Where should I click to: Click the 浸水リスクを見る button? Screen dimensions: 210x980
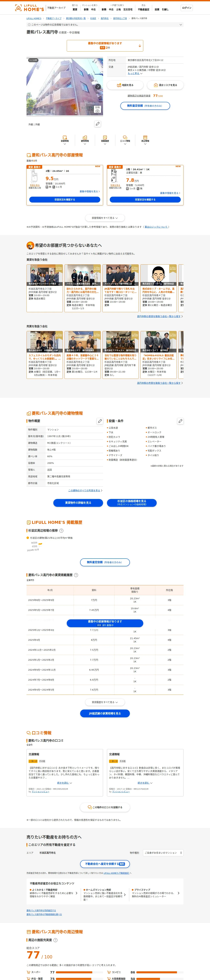pos(165,85)
